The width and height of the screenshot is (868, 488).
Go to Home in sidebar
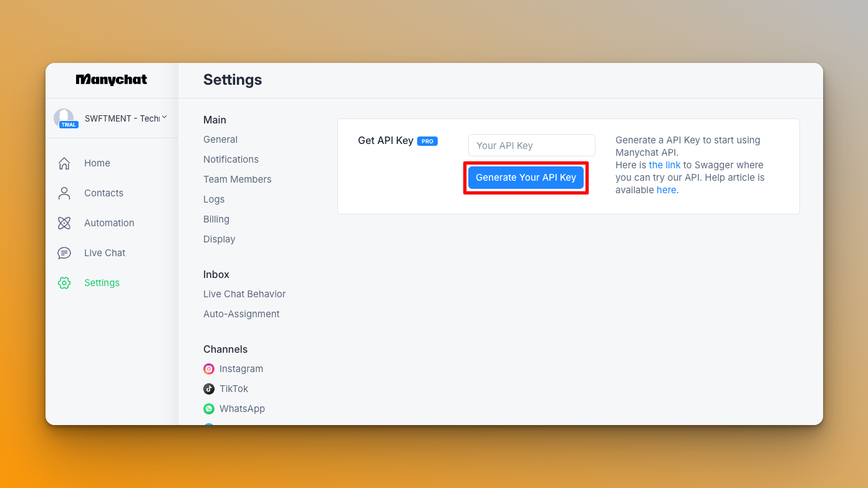click(x=97, y=163)
